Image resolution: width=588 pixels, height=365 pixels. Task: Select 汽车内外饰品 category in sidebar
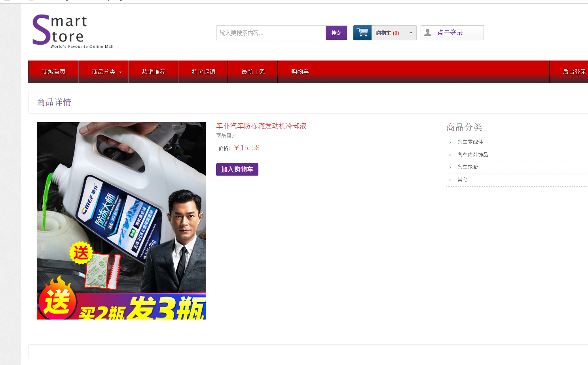472,155
